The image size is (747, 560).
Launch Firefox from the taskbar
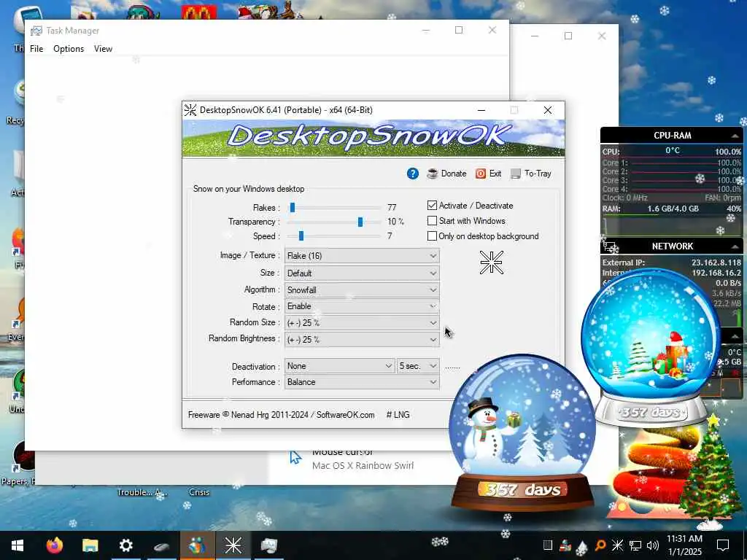tap(54, 545)
